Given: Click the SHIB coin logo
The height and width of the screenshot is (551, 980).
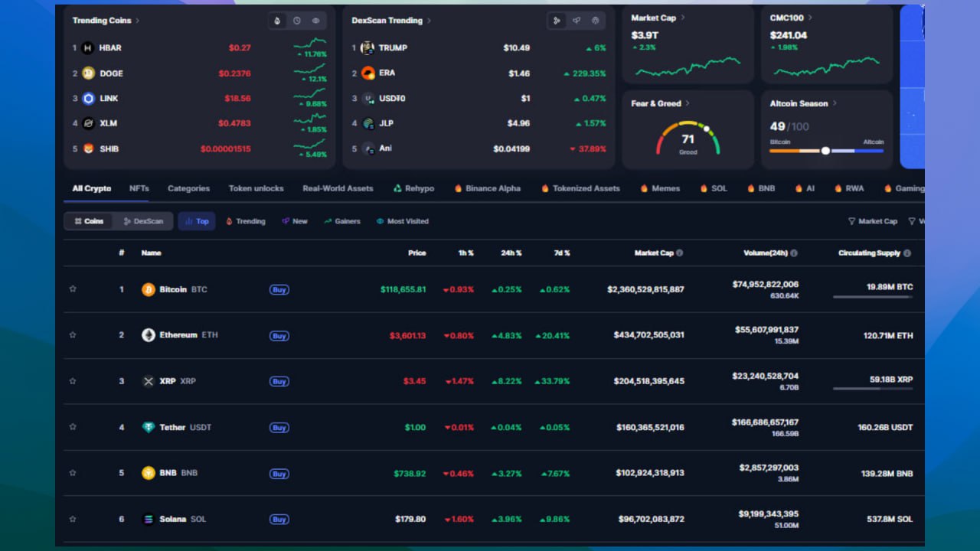Looking at the screenshot, I should [88, 148].
